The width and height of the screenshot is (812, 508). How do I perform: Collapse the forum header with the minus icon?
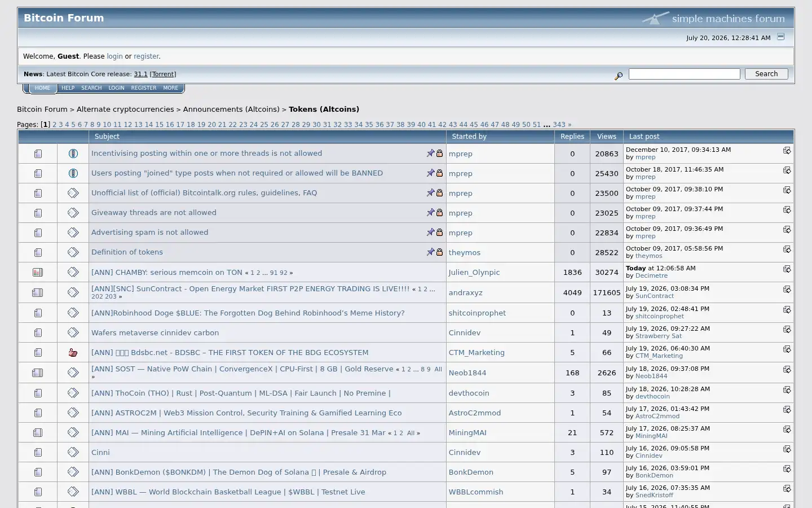[x=781, y=37]
